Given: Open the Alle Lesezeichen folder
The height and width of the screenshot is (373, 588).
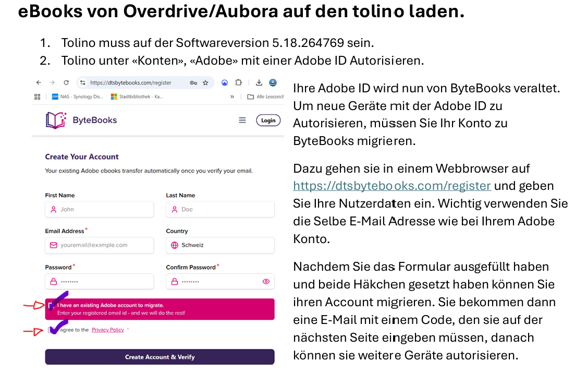Looking at the screenshot, I should 265,97.
